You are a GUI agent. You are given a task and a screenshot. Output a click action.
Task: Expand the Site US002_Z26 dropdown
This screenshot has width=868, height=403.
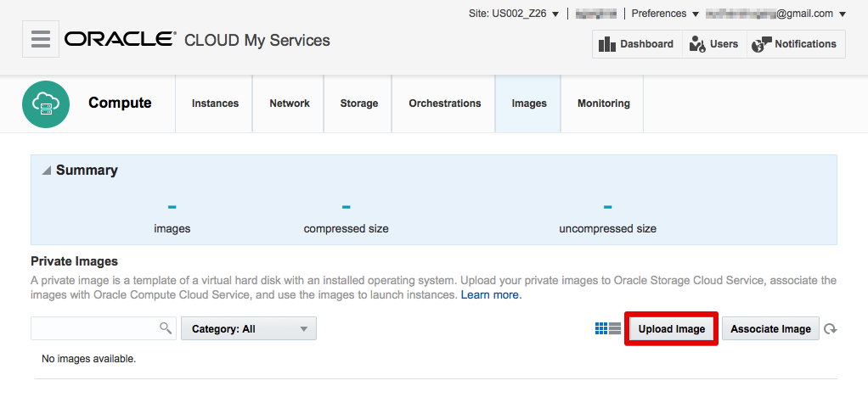click(x=515, y=14)
